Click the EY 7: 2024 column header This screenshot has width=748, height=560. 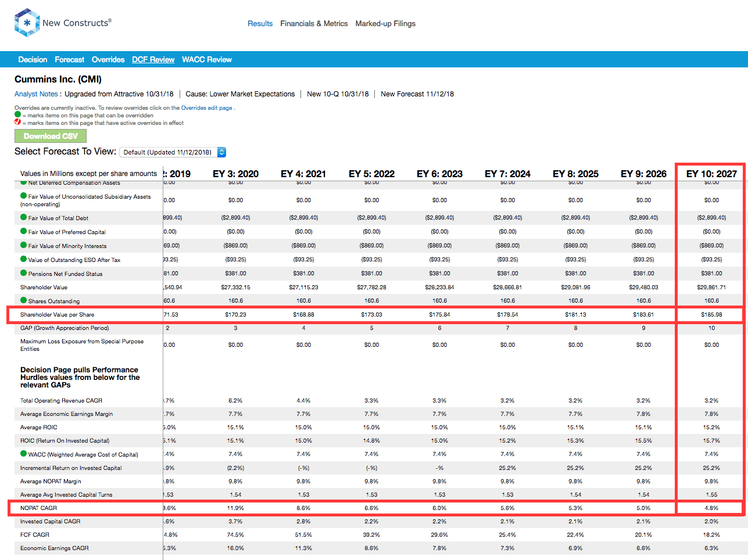coord(507,174)
